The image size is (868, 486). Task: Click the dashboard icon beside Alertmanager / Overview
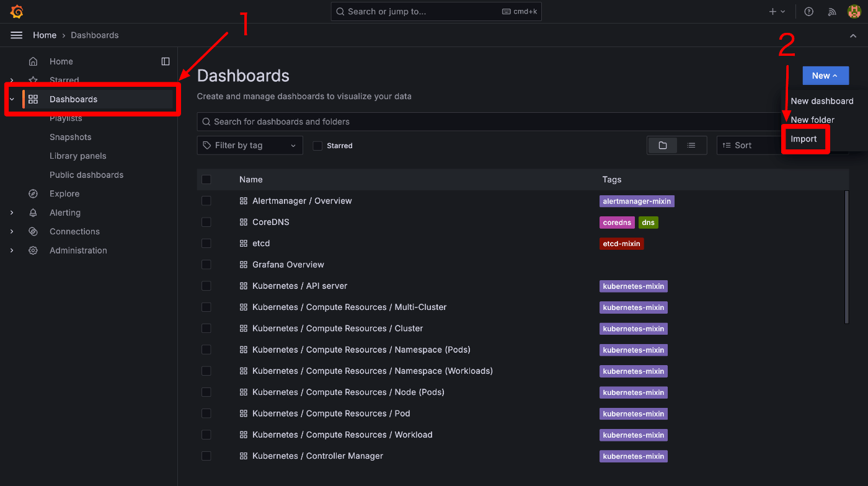click(x=244, y=201)
